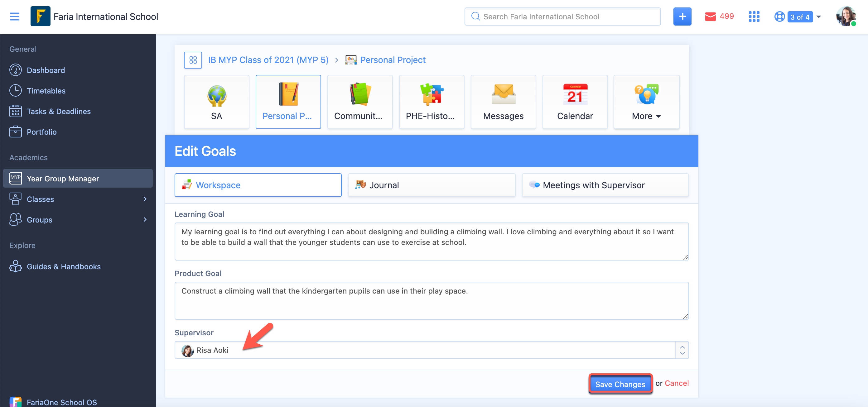The image size is (868, 407).
Task: Click the 3 of 4 badge
Action: [x=800, y=17]
